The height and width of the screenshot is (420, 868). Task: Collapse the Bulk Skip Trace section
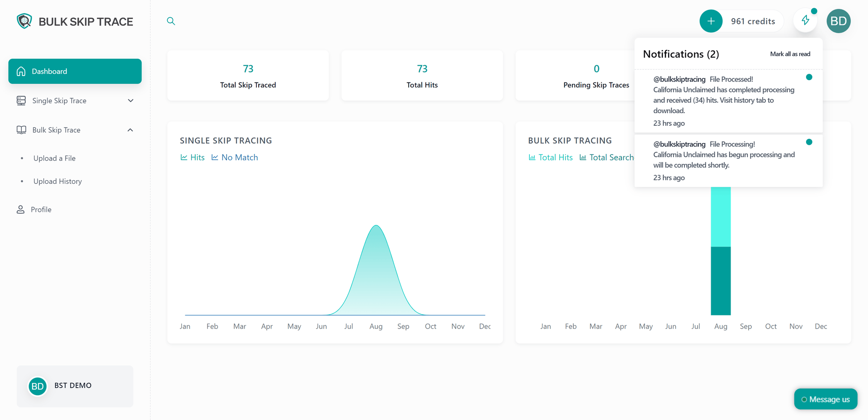point(130,130)
